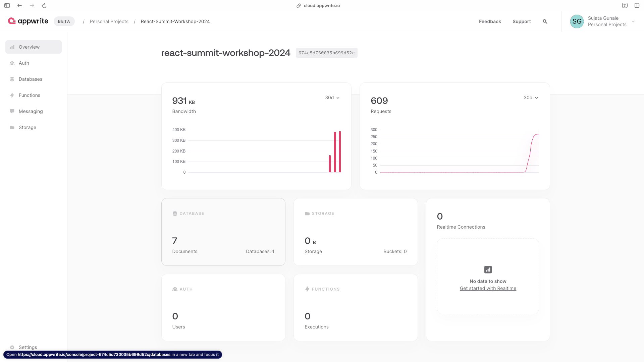Follow Get started with Realtime link
Image resolution: width=644 pixels, height=362 pixels.
(488, 288)
